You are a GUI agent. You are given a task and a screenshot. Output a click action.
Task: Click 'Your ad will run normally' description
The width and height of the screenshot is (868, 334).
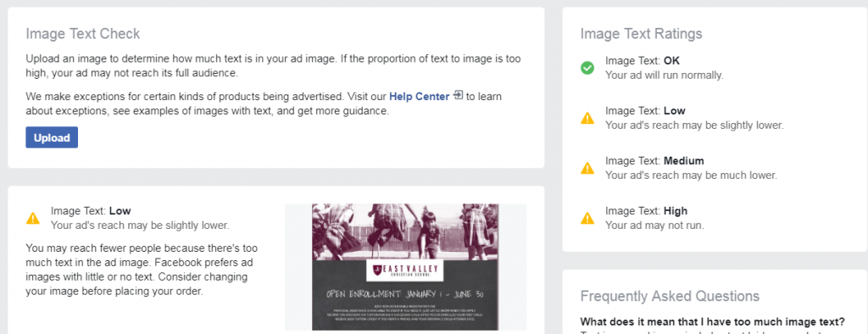(x=665, y=75)
